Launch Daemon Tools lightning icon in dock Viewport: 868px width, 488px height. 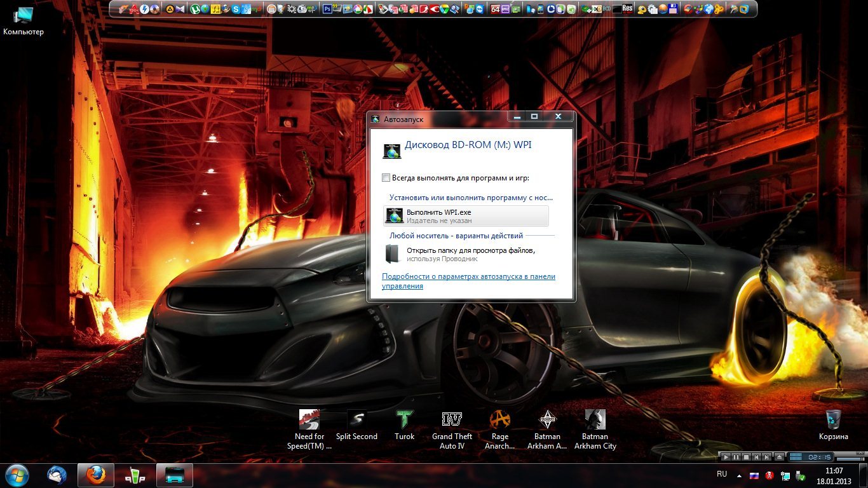[x=144, y=9]
